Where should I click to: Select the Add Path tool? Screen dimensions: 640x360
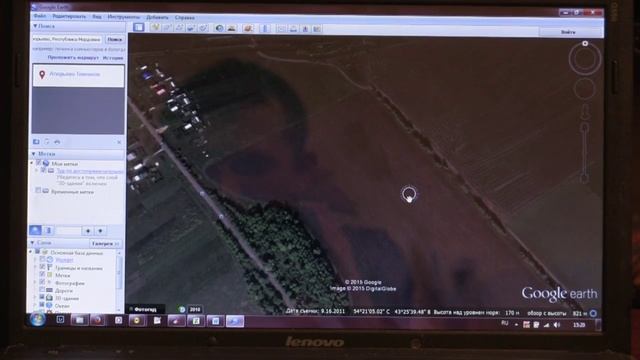click(x=179, y=28)
